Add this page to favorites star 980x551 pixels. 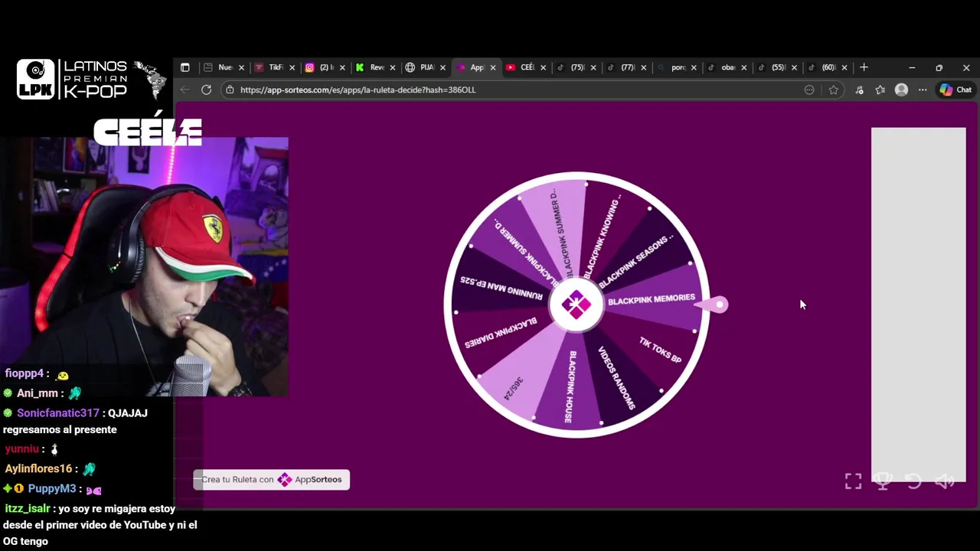tap(833, 90)
